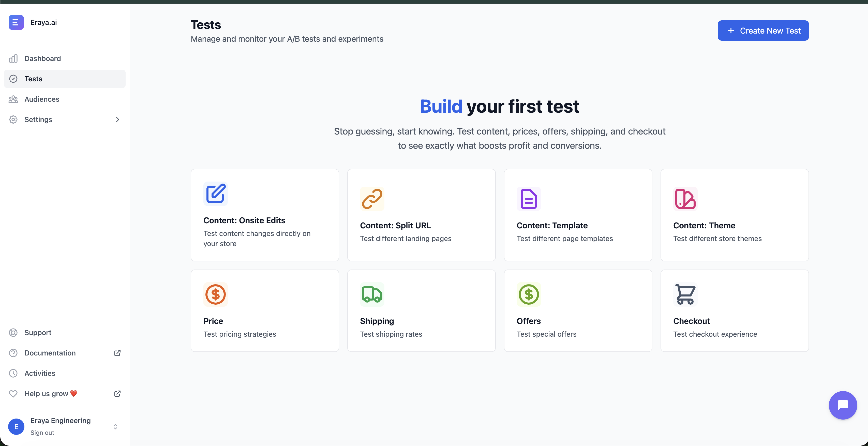Click the Template document icon
Viewport: 868px width, 446px height.
[x=528, y=199]
